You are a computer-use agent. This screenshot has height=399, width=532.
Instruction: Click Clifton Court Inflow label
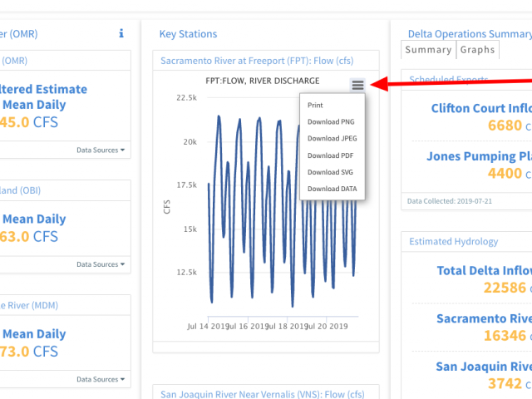point(481,108)
